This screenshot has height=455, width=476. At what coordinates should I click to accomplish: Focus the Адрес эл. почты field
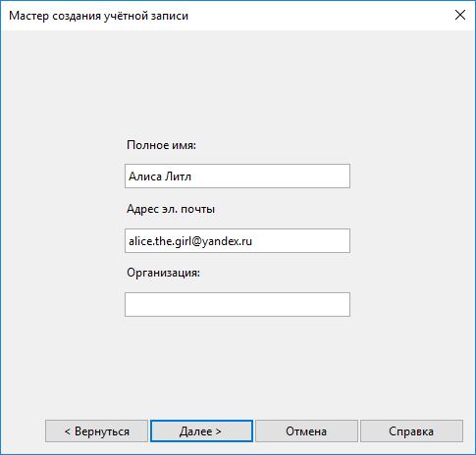pos(238,241)
